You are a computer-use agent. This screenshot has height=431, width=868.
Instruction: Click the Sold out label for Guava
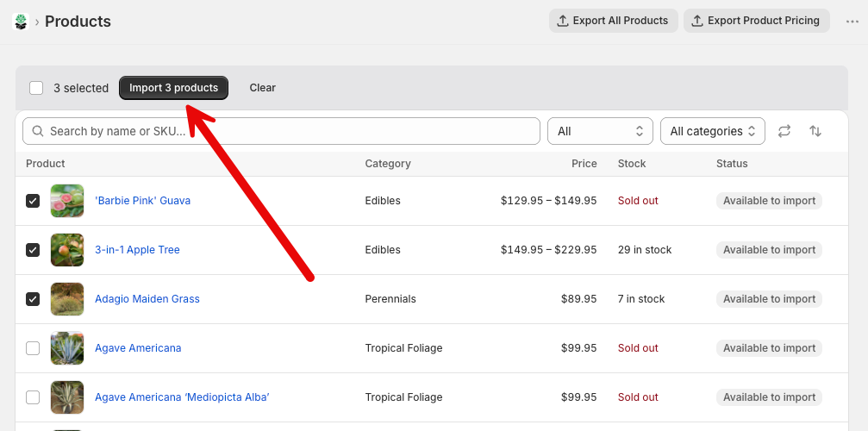click(x=638, y=201)
